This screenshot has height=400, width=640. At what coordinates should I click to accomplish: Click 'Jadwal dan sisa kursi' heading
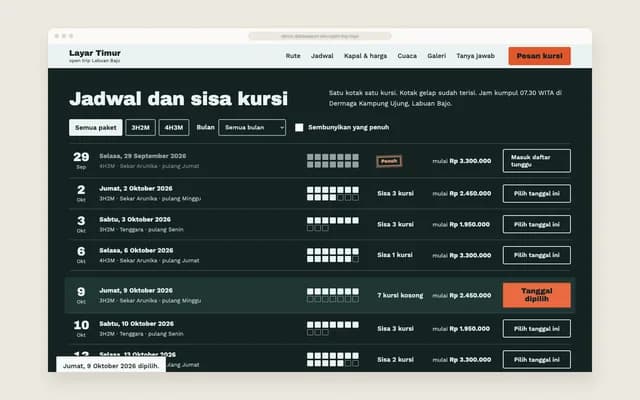(x=178, y=99)
